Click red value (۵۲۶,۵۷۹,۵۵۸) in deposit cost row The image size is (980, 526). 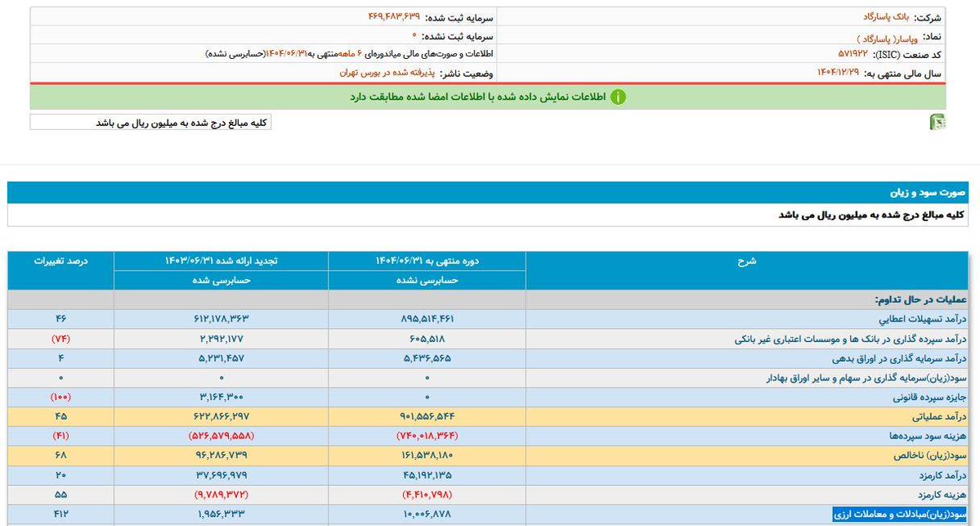[x=222, y=436]
